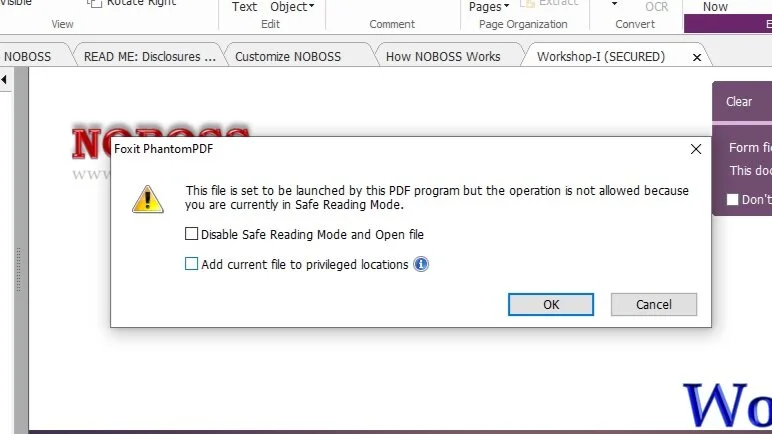
Task: Click the yellow warning triangle icon
Action: pos(148,200)
